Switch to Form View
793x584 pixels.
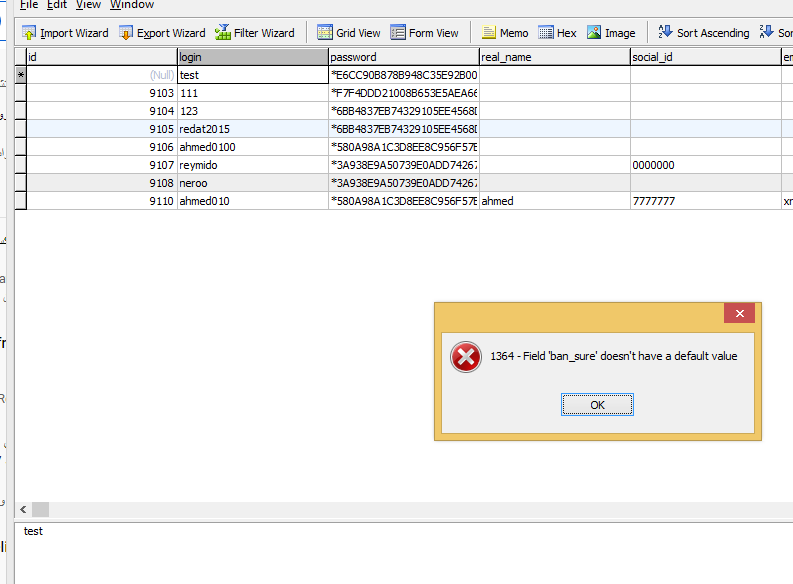tap(424, 33)
